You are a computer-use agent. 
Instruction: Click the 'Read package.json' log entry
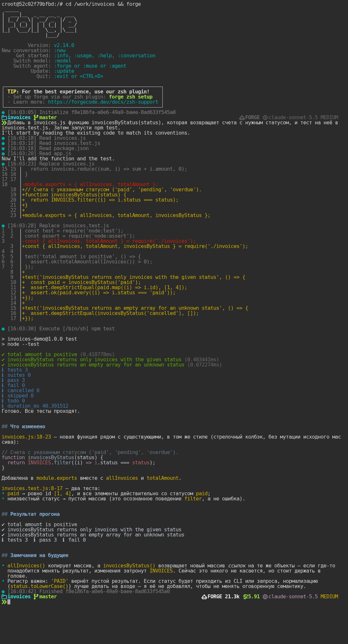[45, 148]
